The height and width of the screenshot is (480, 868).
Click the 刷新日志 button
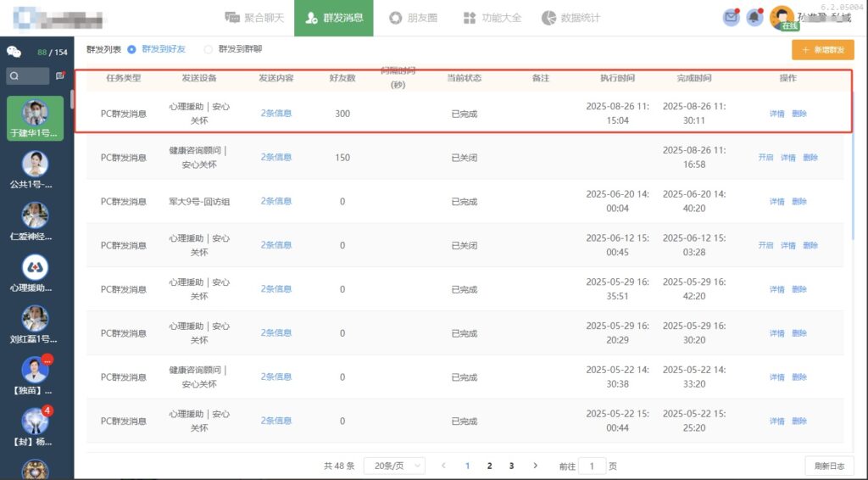click(x=829, y=466)
